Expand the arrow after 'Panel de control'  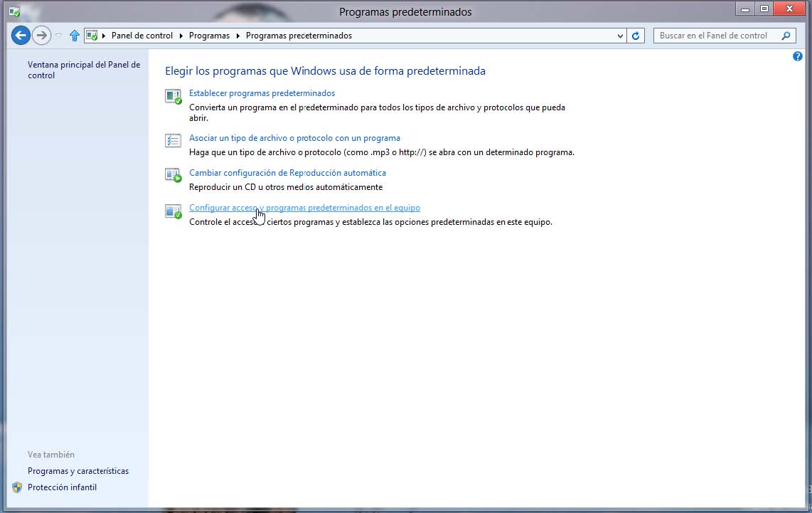181,36
